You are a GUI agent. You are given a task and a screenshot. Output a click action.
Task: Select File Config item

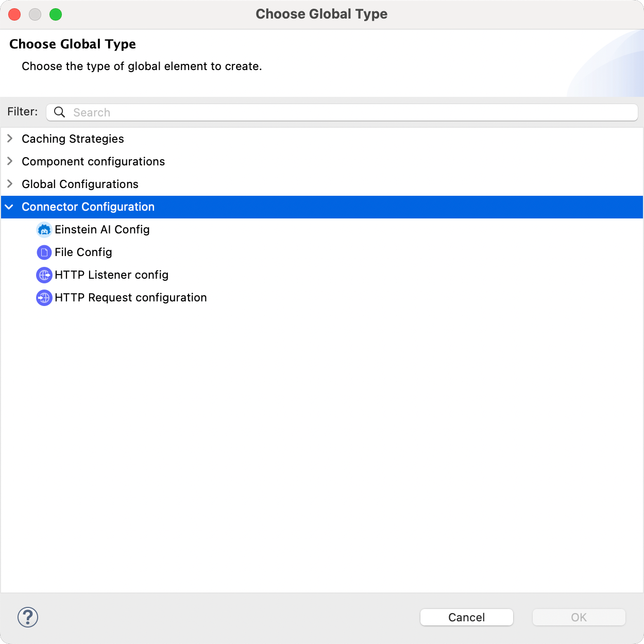point(83,252)
